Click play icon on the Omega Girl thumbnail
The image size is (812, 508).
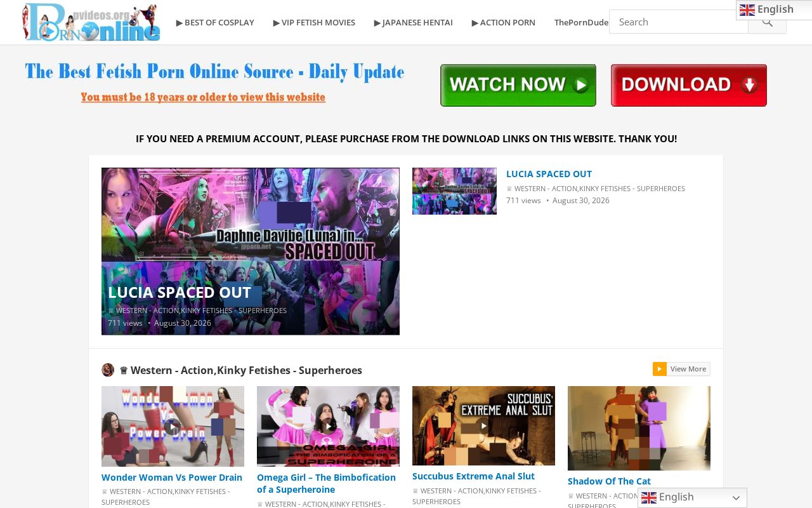328,425
